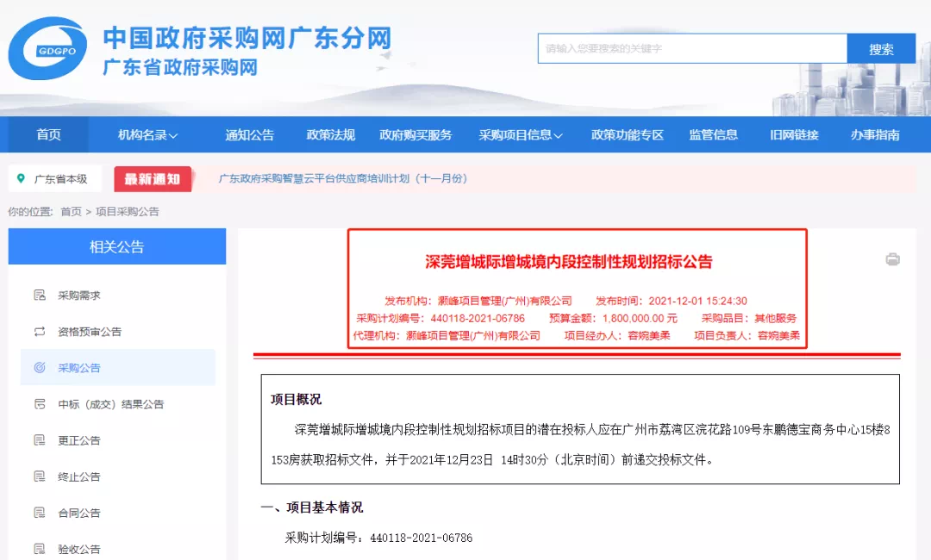Screen dimensions: 931x560
Task: Select 终止公告 in the sidebar
Action: click(x=79, y=476)
